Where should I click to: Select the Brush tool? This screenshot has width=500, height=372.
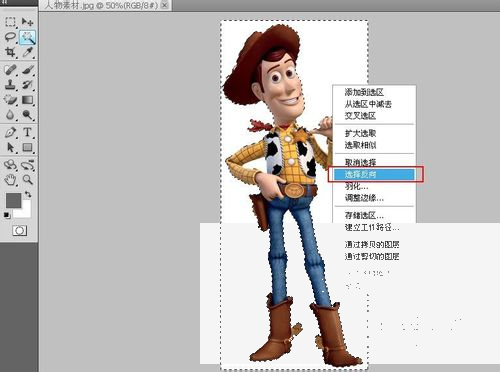(27, 70)
